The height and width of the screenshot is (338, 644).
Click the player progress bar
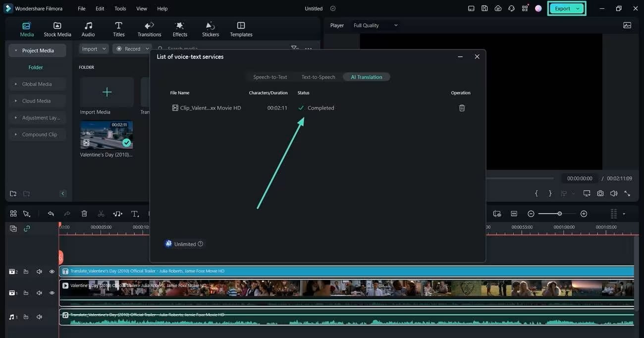520,178
